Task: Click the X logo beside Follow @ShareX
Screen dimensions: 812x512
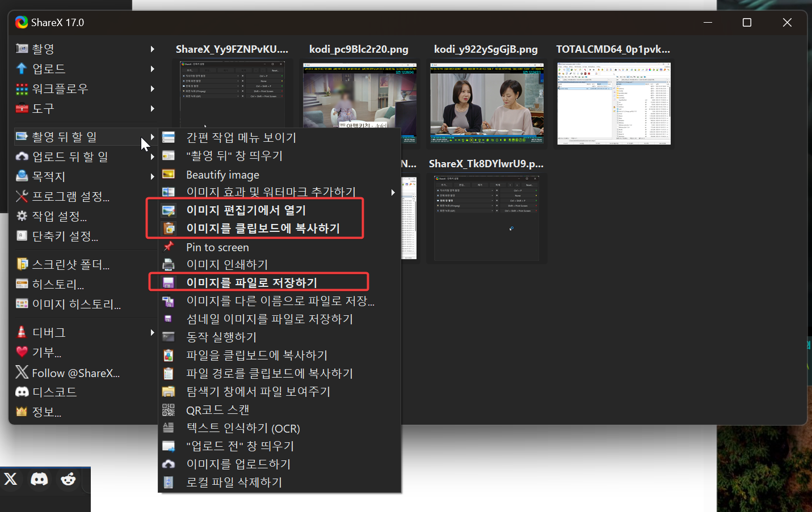Action: [x=22, y=372]
